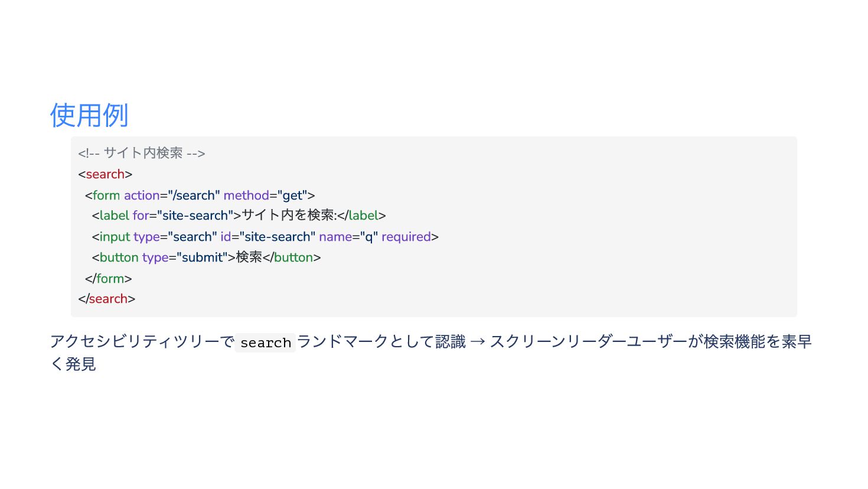868x489 pixels.
Task: Select the method attribute name
Action: (246, 195)
